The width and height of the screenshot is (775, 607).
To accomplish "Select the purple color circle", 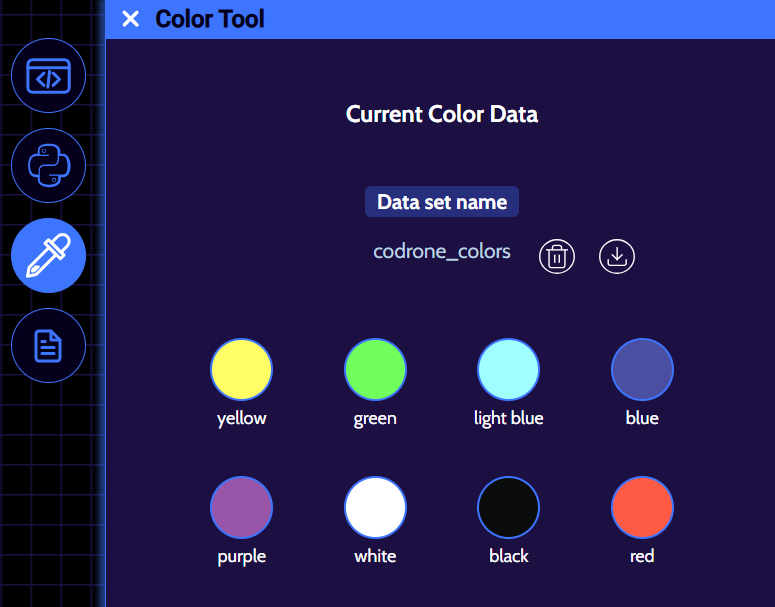I will pos(241,507).
